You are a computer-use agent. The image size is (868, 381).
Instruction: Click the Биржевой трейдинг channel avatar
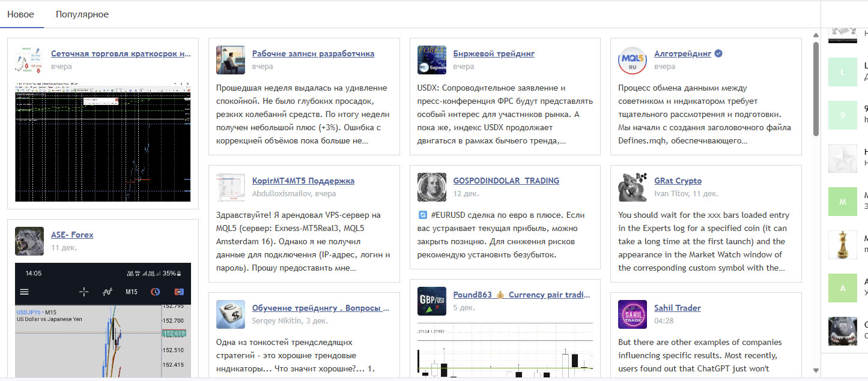tap(432, 59)
